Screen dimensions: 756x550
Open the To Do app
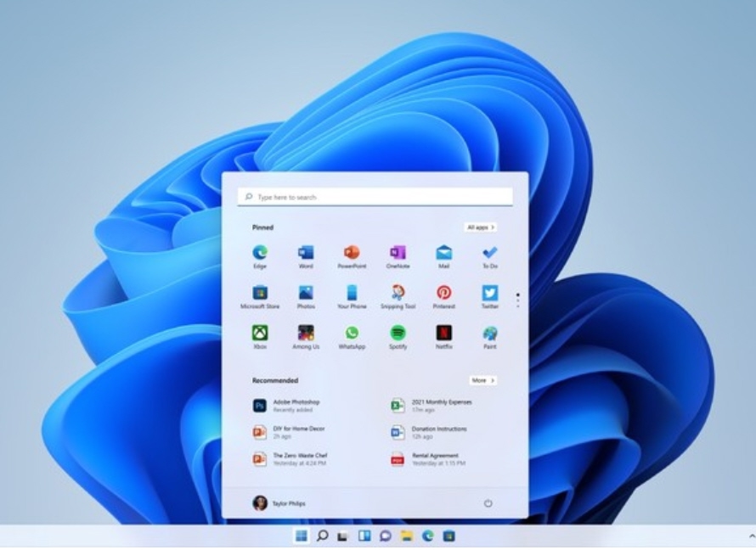click(x=490, y=256)
